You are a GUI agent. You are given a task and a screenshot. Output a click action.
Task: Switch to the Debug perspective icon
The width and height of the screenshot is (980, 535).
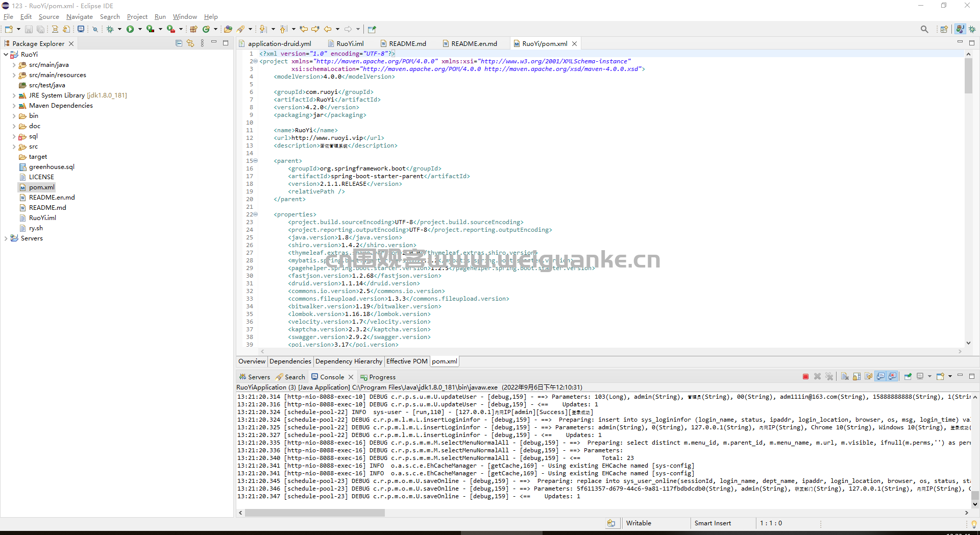972,30
